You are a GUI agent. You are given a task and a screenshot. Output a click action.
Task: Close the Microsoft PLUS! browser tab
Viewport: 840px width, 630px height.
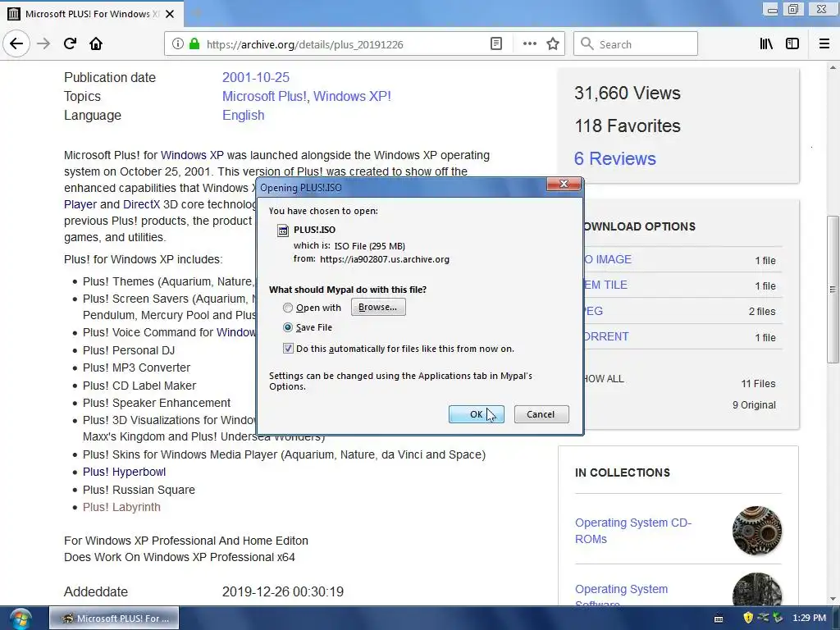click(170, 14)
